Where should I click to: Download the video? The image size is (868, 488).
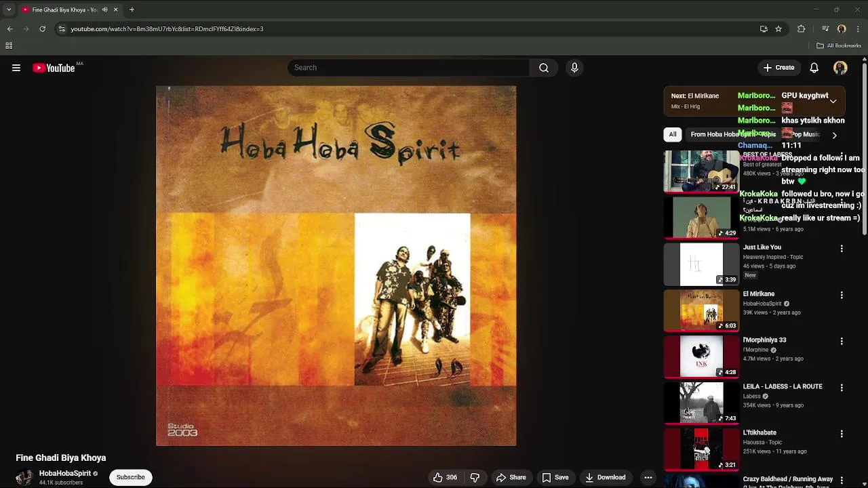tap(605, 477)
